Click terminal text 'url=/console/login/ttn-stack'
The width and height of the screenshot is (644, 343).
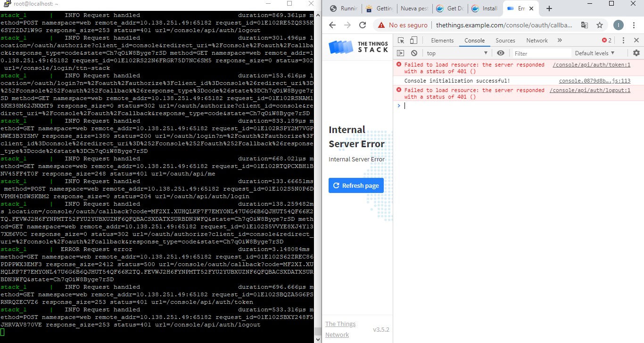[57, 68]
